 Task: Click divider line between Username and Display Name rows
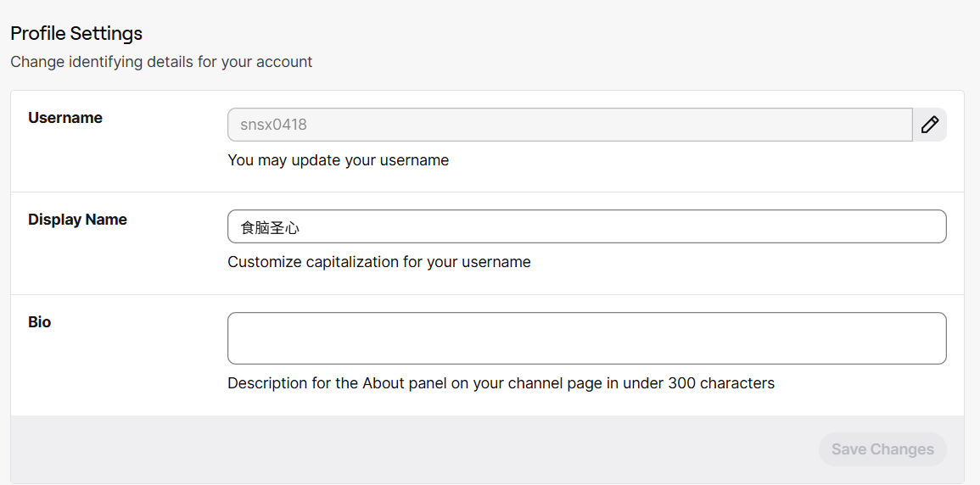(487, 192)
